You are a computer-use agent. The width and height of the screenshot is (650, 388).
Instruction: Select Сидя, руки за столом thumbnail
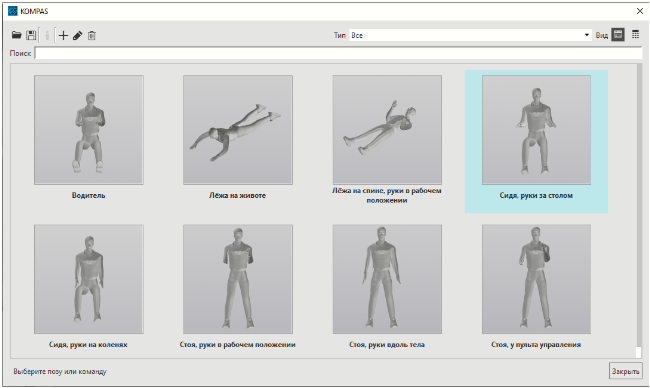click(x=536, y=130)
